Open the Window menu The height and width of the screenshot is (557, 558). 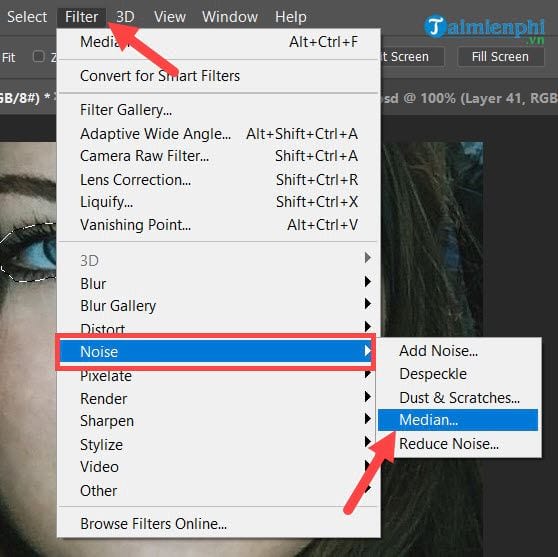point(230,17)
